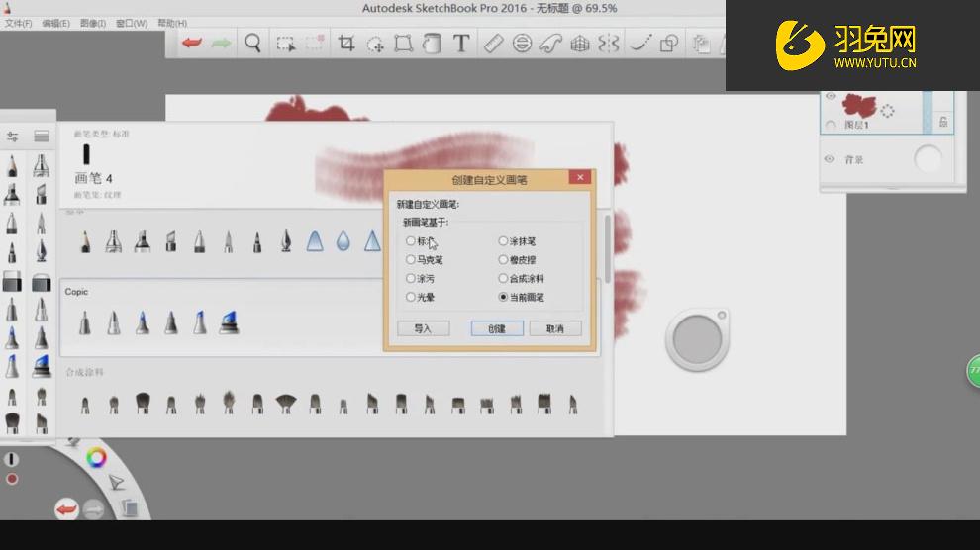The image size is (980, 550).
Task: Select the Distort transform tool
Action: [403, 44]
